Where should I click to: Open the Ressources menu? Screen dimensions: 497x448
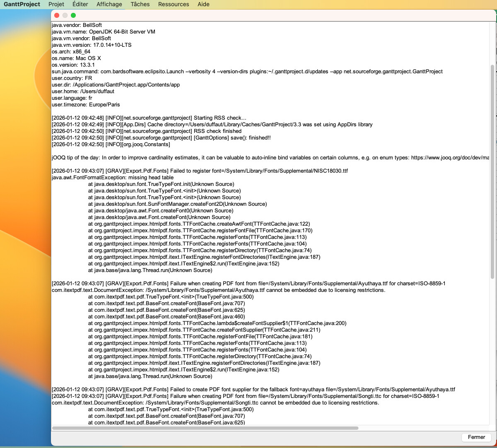pos(174,4)
